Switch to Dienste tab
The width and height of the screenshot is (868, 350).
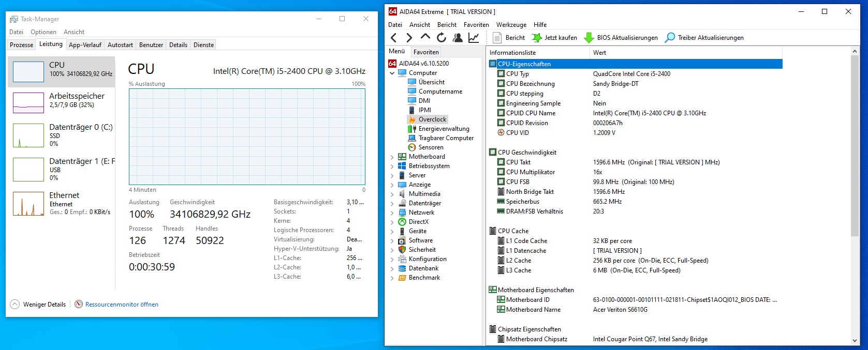(x=203, y=45)
